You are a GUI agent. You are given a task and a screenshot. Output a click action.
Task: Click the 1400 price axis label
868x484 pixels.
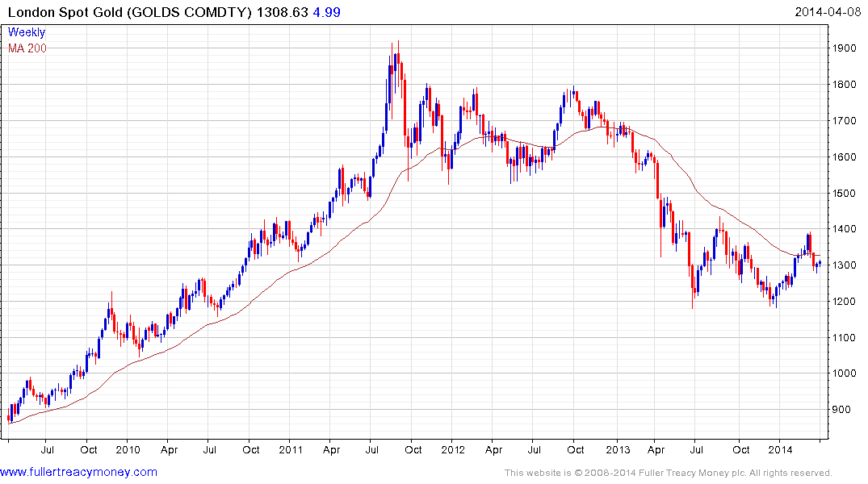click(845, 228)
